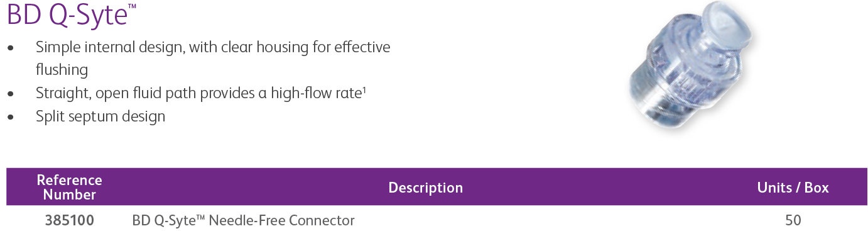This screenshot has height=231, width=868.
Task: Select the bullet dot before "Straight, open fluid path"
Action: [x=10, y=94]
